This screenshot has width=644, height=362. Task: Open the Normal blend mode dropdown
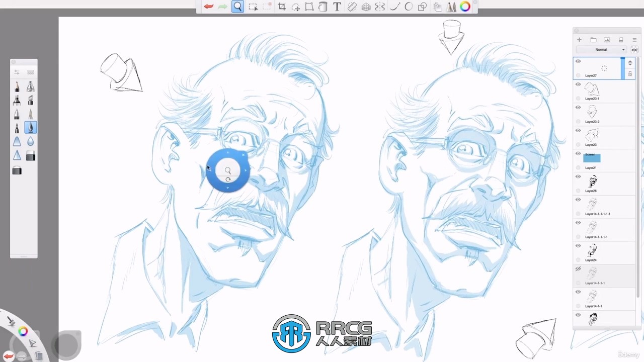coord(601,50)
